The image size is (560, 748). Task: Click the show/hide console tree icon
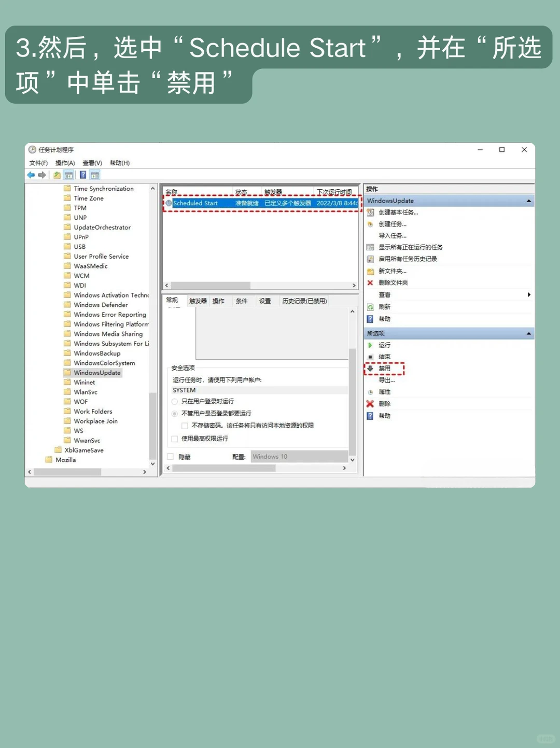68,175
